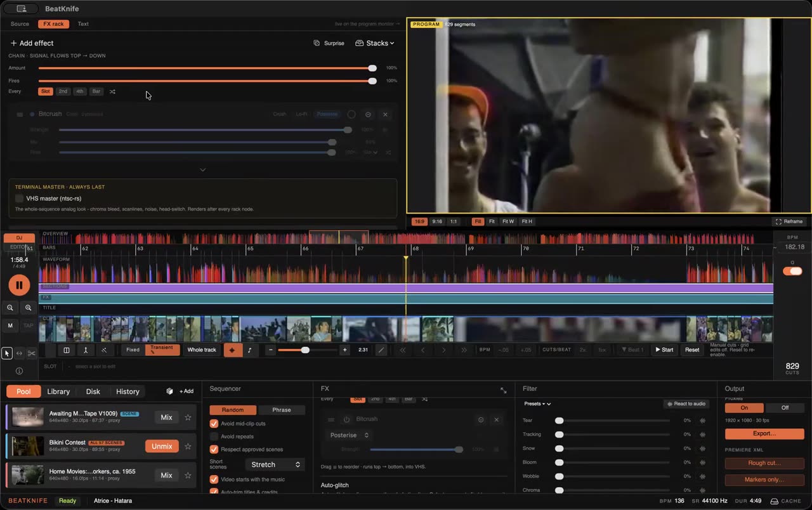This screenshot has width=812, height=510.
Task: Uncheck Avoid mid-clip cuts
Action: click(x=214, y=424)
